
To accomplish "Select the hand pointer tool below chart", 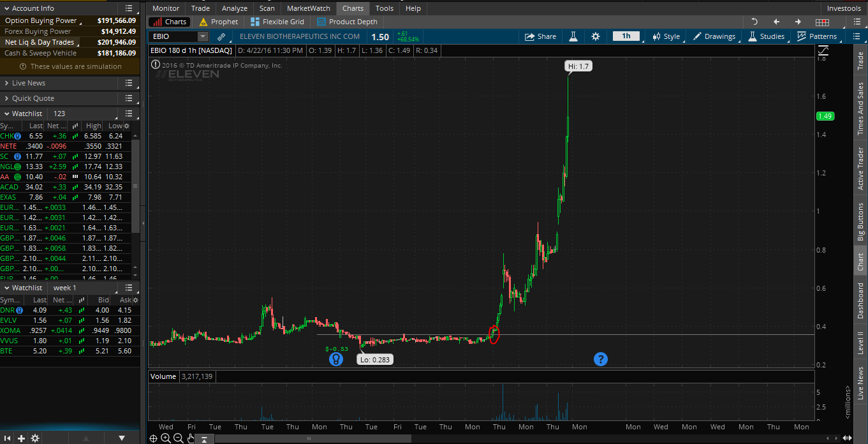I will click(x=191, y=438).
